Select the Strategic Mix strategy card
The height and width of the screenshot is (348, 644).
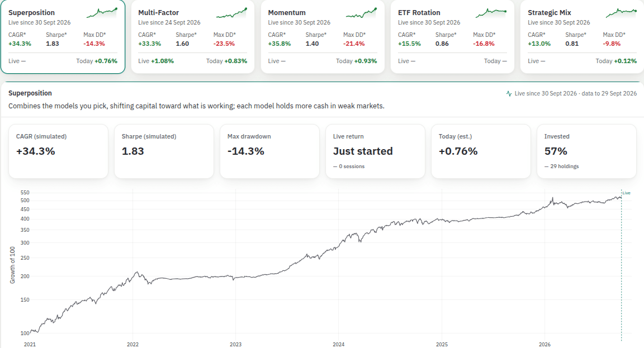tap(582, 36)
